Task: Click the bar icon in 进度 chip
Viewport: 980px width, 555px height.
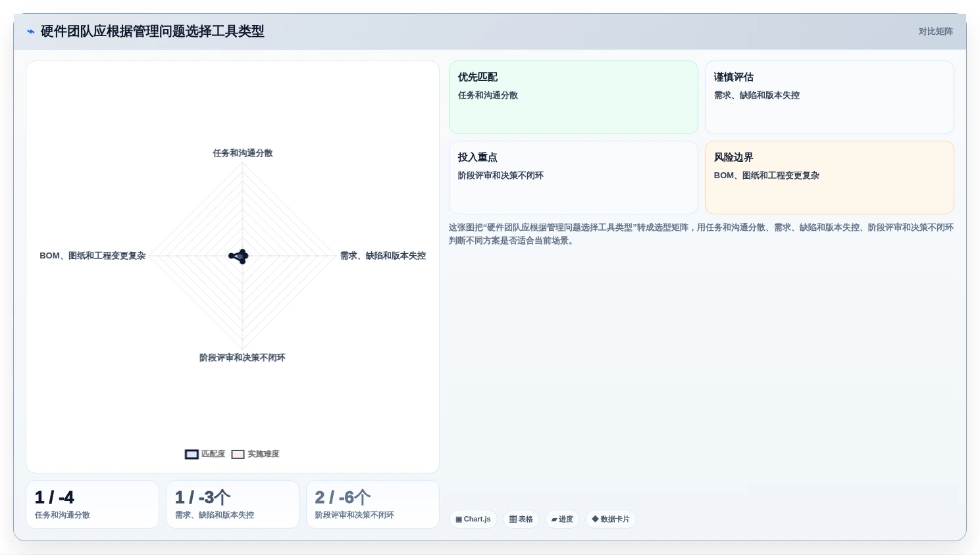Action: click(554, 519)
